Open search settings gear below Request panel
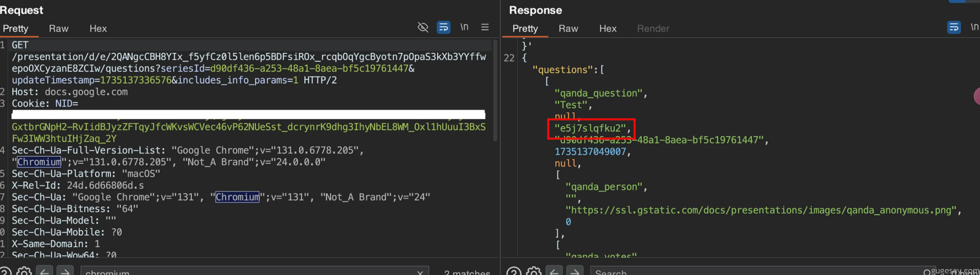Viewport: 980px width, 275px height. [x=24, y=271]
